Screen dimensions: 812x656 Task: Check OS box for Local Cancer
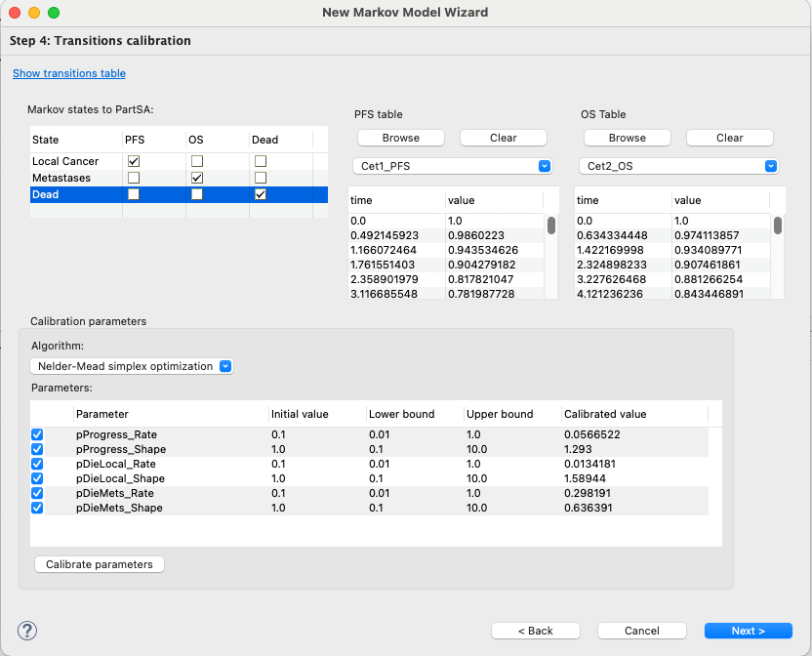[x=197, y=161]
